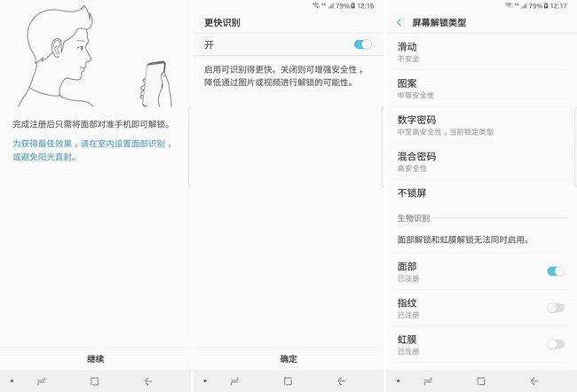Viewport: 577px width, 392px height.
Task: Select 滑动 unlock type
Action: pyautogui.click(x=479, y=51)
